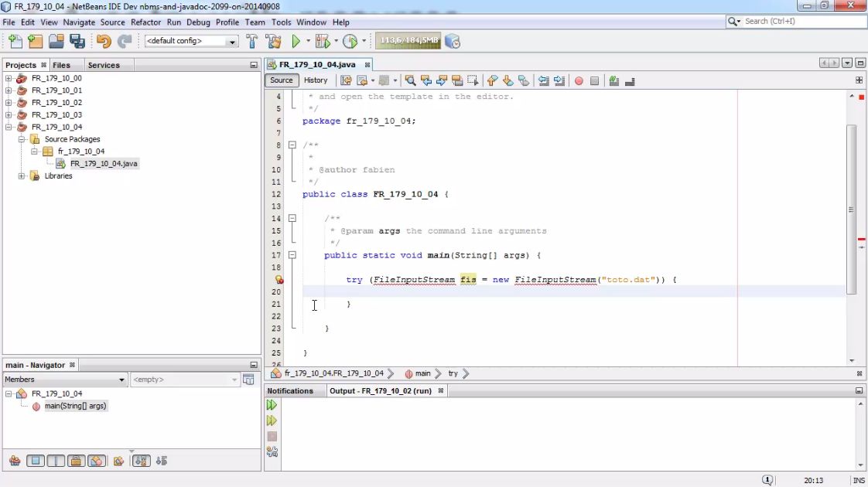Create a new project with the folder-plus icon
Image resolution: width=868 pixels, height=487 pixels.
click(x=35, y=40)
